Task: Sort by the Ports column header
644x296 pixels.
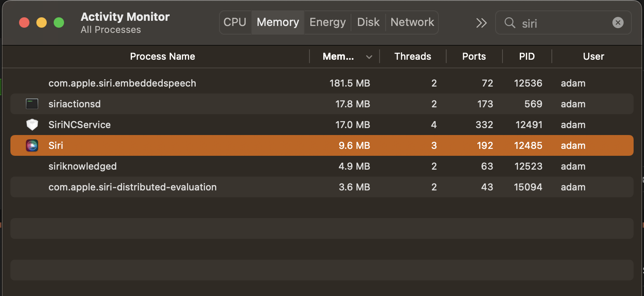Action: click(x=474, y=56)
